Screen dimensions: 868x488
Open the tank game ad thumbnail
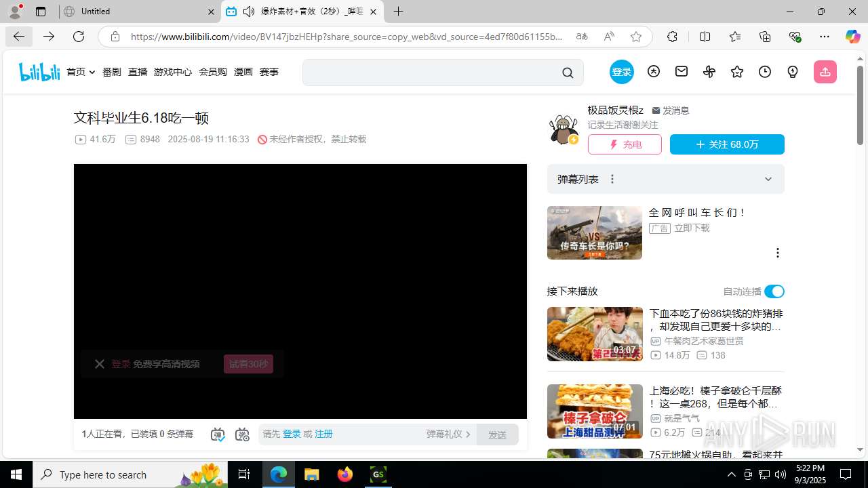pyautogui.click(x=595, y=232)
